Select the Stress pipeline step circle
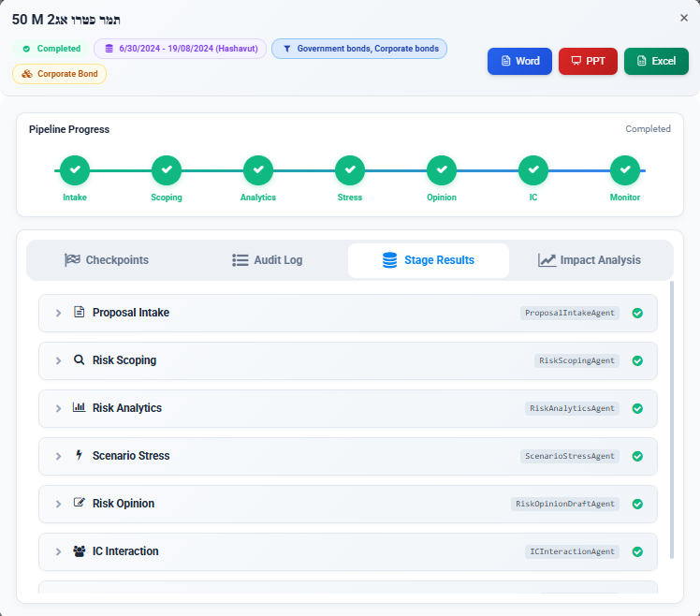This screenshot has height=616, width=700. (x=350, y=170)
